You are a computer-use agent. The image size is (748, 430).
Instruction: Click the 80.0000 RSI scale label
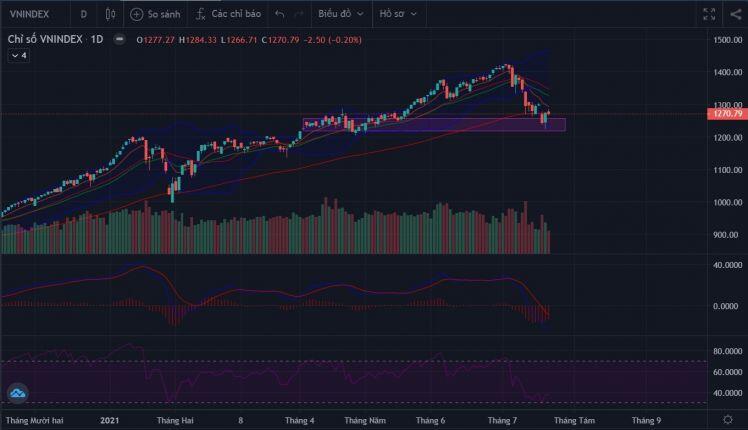(x=728, y=351)
